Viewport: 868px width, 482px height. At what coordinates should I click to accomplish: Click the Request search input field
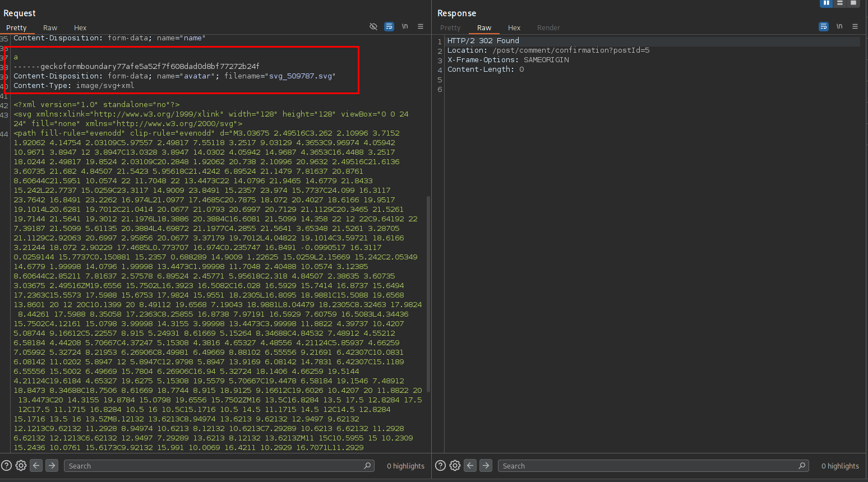[x=213, y=466]
